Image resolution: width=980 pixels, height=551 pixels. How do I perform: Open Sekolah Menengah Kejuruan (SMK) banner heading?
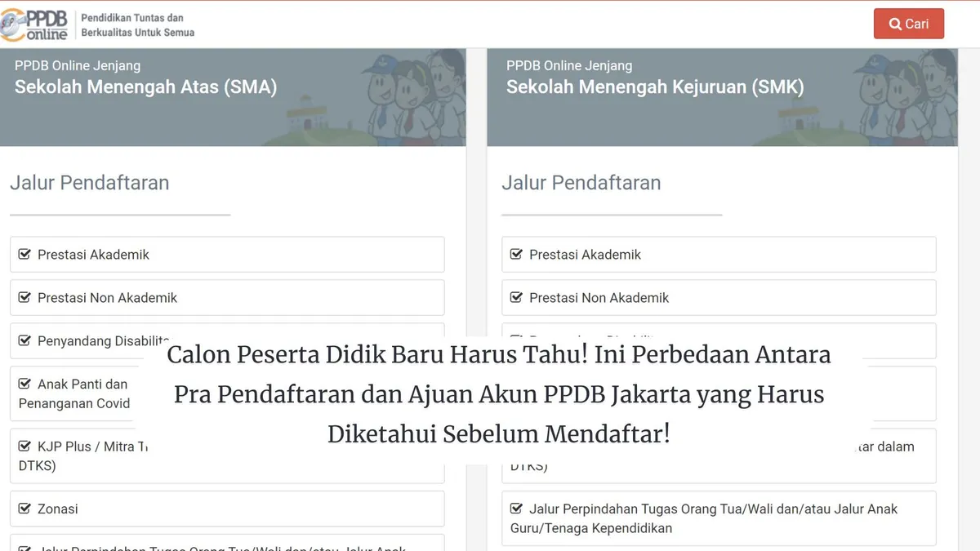tap(655, 87)
